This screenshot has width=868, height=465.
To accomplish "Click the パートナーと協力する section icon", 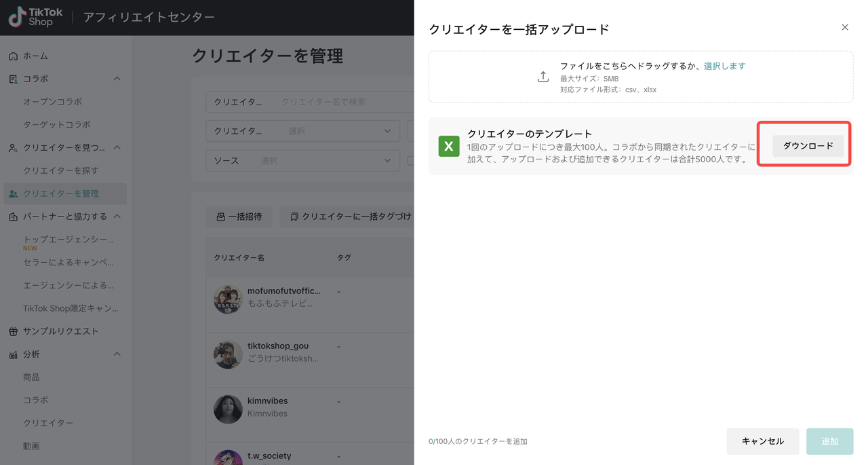I will 13,217.
